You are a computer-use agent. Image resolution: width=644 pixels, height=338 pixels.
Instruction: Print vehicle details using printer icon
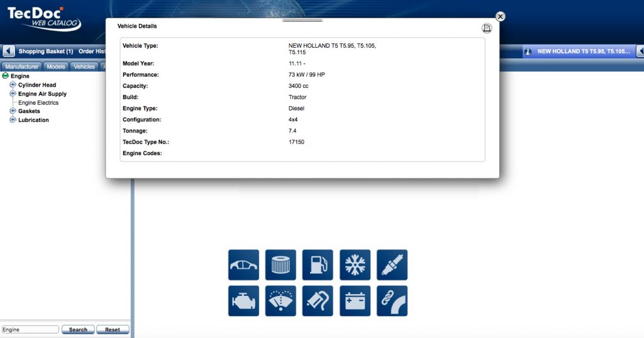[x=486, y=28]
